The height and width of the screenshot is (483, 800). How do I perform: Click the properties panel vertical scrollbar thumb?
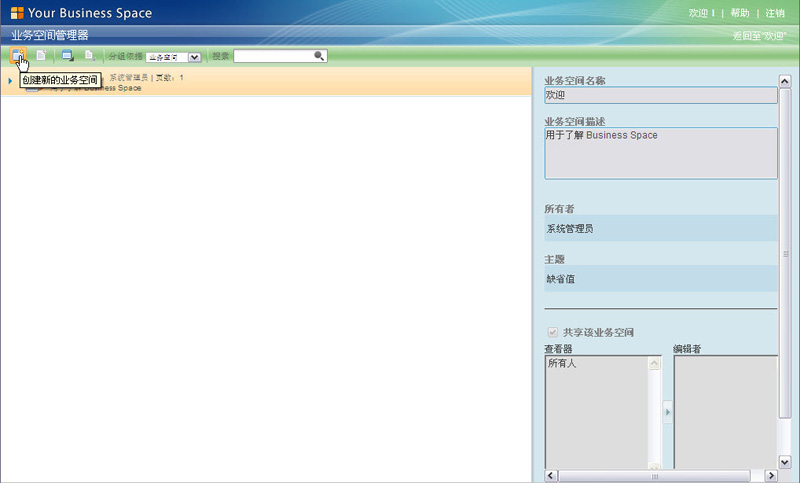[785, 253]
